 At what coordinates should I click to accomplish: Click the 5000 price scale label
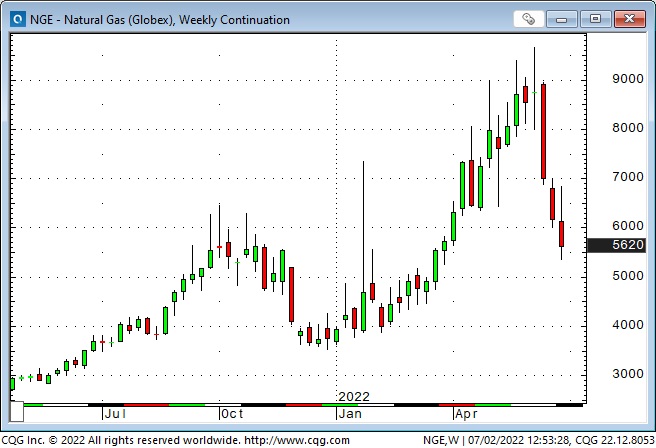click(x=628, y=276)
